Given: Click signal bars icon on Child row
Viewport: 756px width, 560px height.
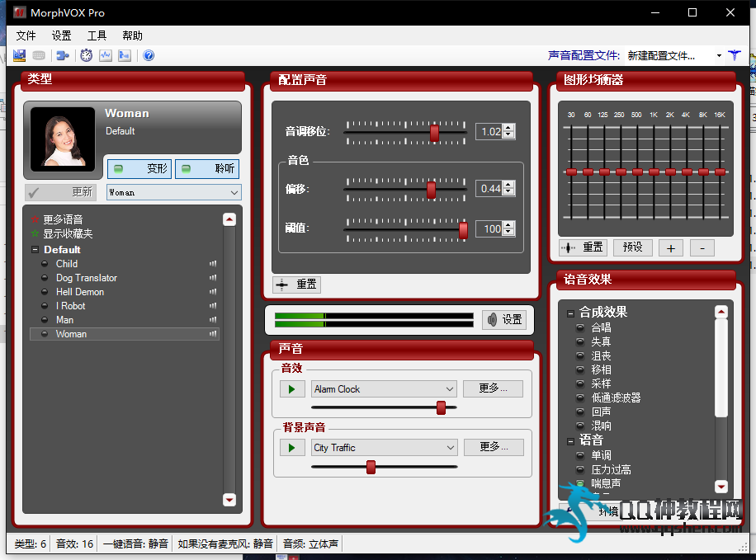Looking at the screenshot, I should 213,264.
